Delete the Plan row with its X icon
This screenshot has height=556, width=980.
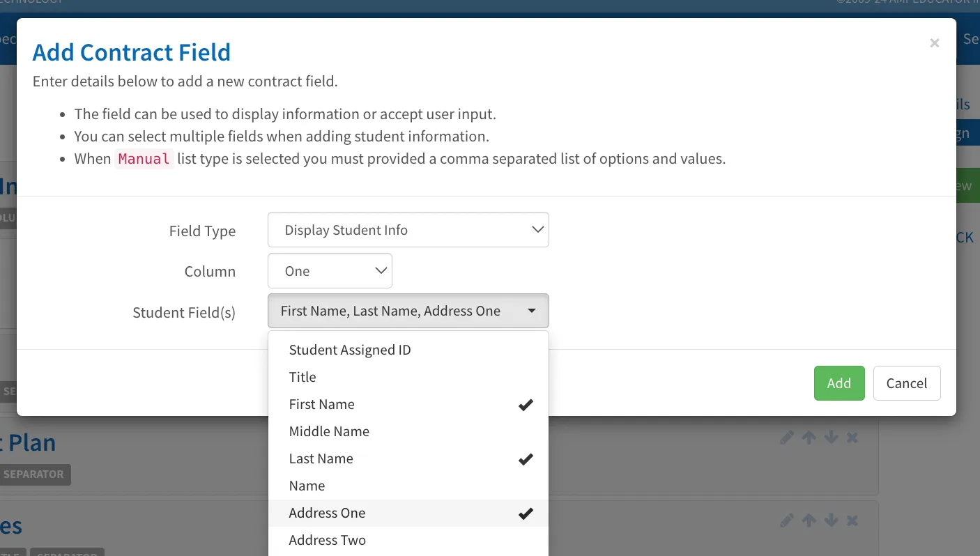pos(852,438)
